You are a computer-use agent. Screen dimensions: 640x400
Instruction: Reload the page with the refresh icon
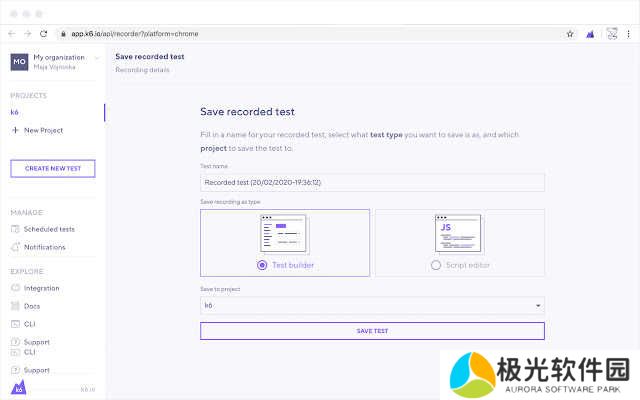pos(45,33)
